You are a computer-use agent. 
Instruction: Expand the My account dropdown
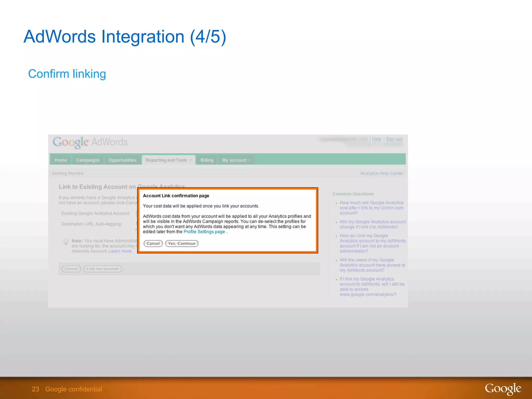236,160
